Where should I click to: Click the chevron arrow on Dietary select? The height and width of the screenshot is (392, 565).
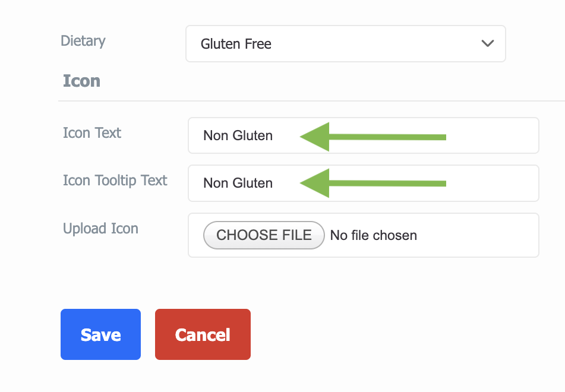pos(488,43)
